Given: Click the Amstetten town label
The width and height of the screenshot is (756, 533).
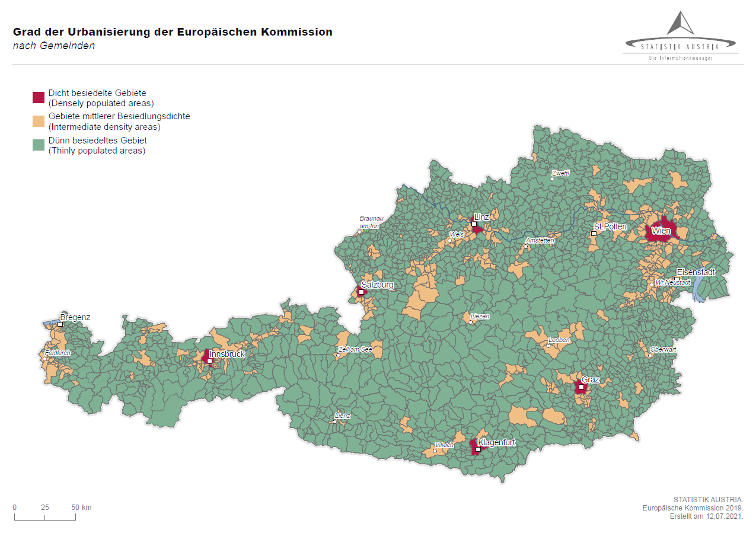Looking at the screenshot, I should click(540, 240).
